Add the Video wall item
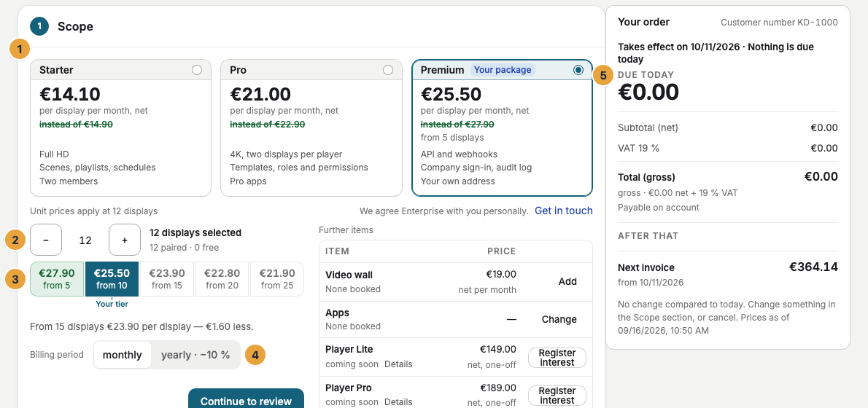Screen dimensions: 868x408 (x=568, y=281)
